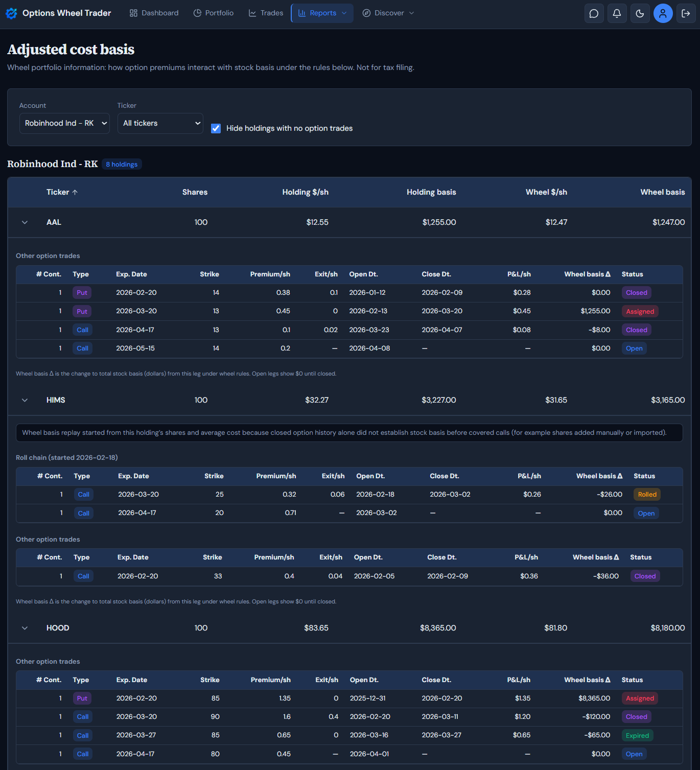Open the user profile avatar
The image size is (700, 770).
(663, 13)
